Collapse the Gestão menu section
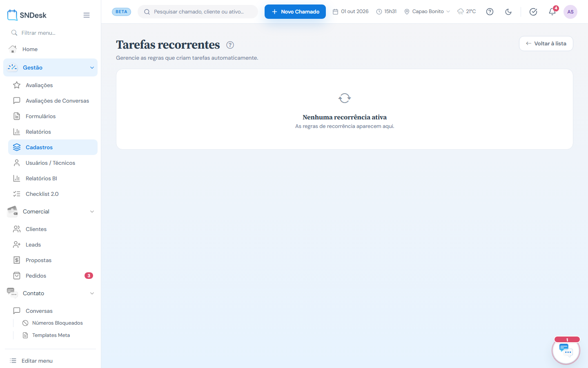The height and width of the screenshot is (368, 588). (51, 67)
